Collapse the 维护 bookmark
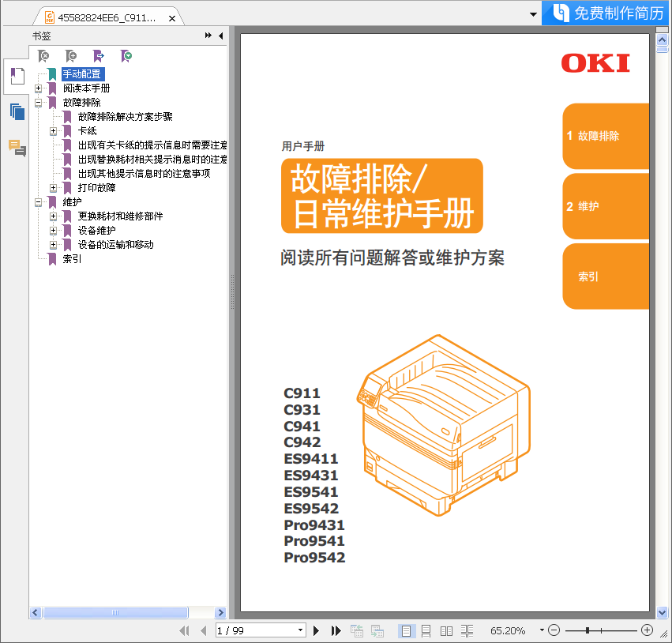The width and height of the screenshot is (672, 643). click(x=38, y=202)
